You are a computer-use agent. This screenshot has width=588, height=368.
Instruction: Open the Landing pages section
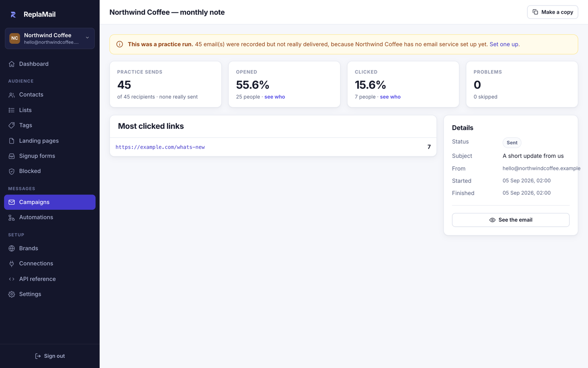point(50,141)
